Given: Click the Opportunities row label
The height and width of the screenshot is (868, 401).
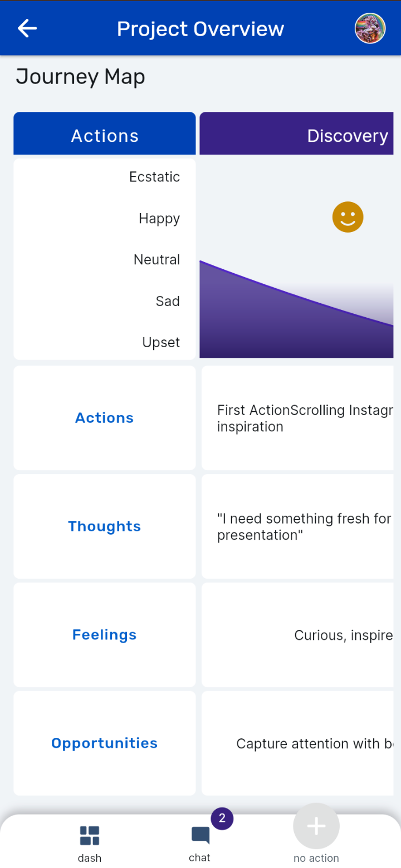Looking at the screenshot, I should pos(105,743).
